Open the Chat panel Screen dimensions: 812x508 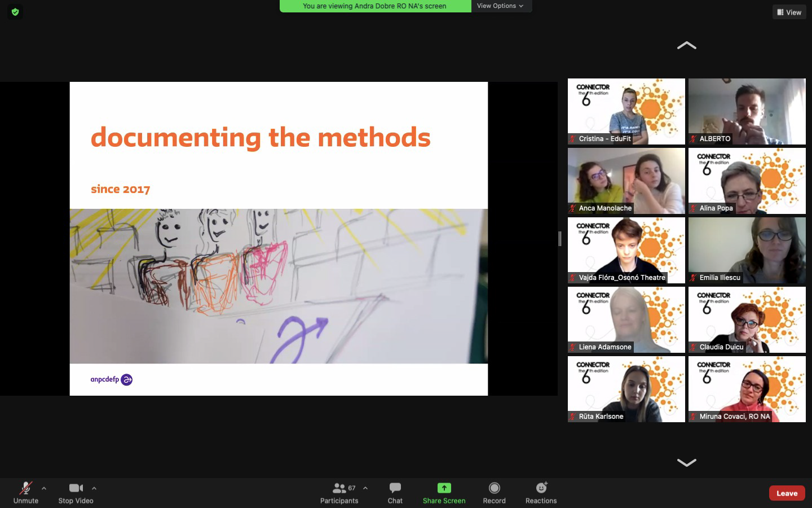pyautogui.click(x=395, y=493)
